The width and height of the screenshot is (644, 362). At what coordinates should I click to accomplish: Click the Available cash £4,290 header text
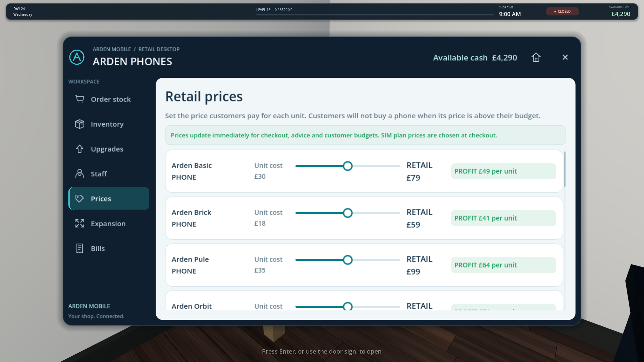(475, 58)
